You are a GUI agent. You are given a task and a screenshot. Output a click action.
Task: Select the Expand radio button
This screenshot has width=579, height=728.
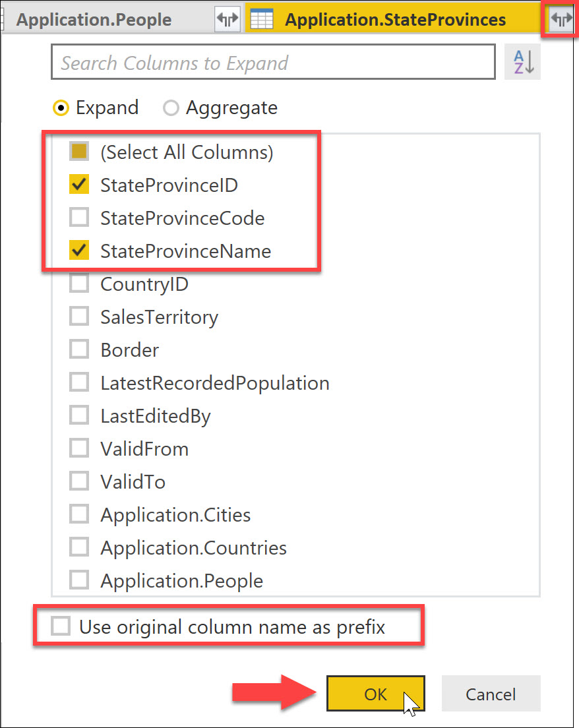pyautogui.click(x=61, y=107)
